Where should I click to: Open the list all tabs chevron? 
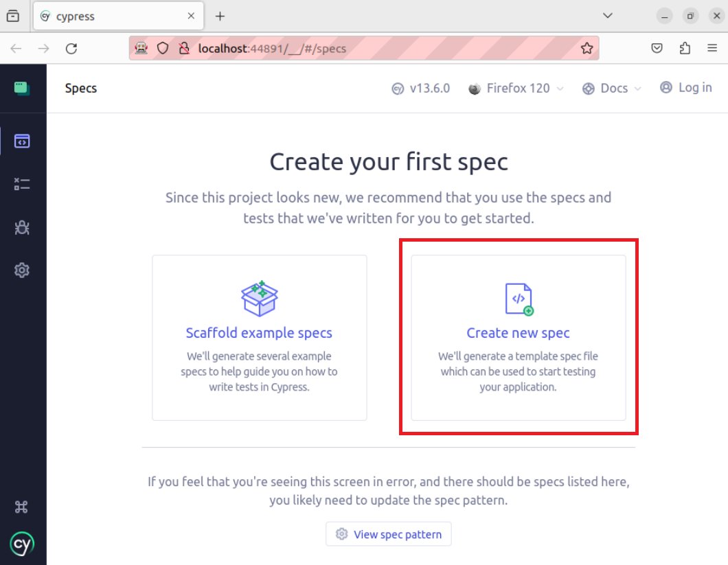click(608, 16)
